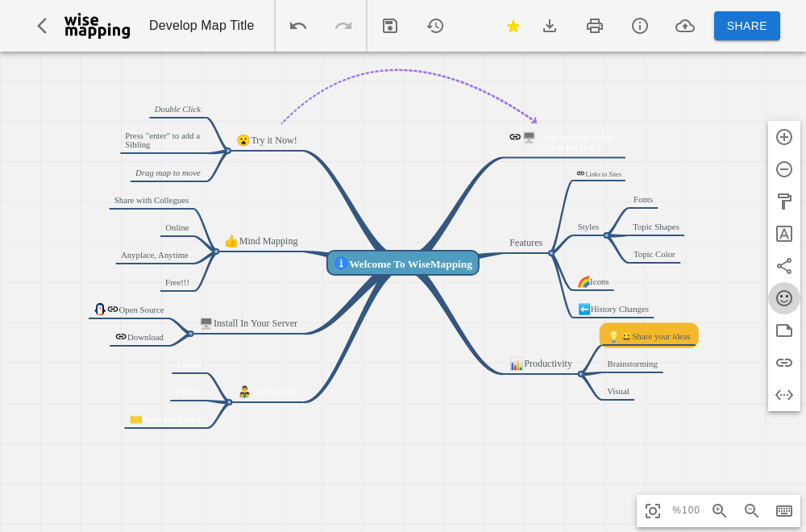This screenshot has height=532, width=806.
Task: Export the map with download icon
Action: pyautogui.click(x=550, y=26)
